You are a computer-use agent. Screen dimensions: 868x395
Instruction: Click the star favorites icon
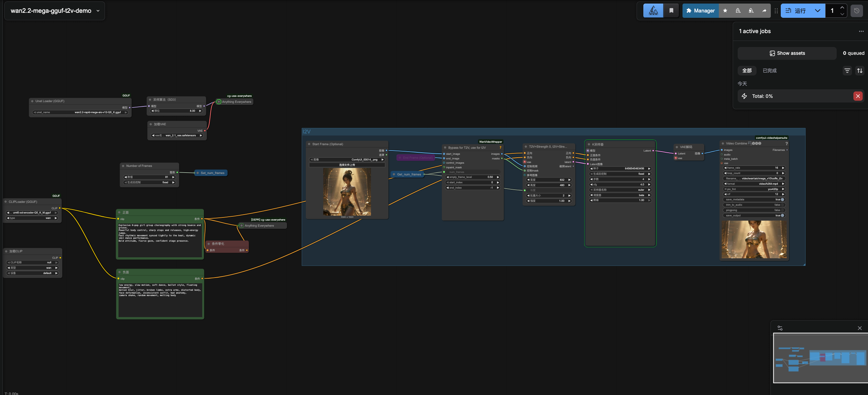(725, 11)
